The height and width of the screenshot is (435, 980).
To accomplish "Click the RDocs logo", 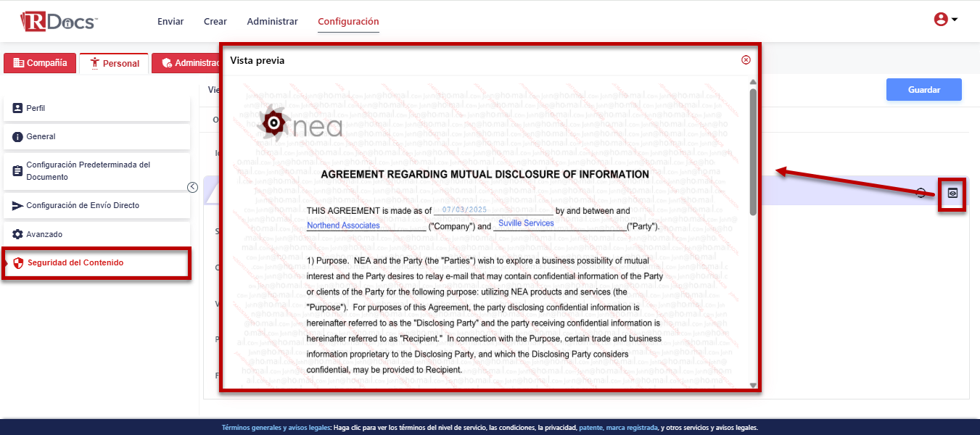I will point(59,21).
